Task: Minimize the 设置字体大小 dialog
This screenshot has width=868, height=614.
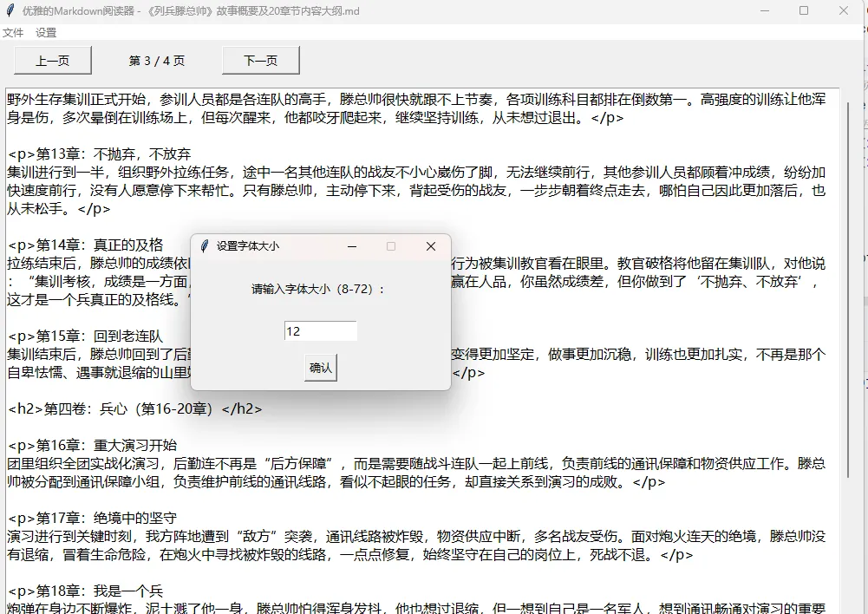Action: point(352,246)
